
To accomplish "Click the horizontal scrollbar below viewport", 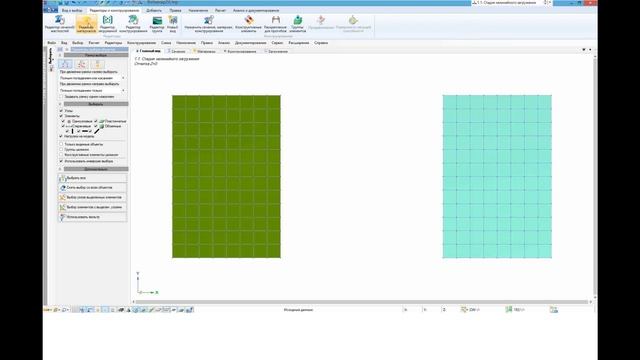I will (362, 302).
